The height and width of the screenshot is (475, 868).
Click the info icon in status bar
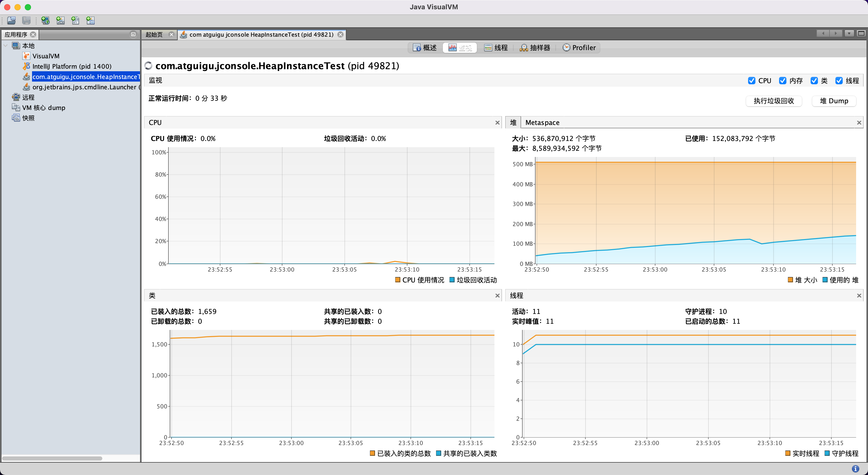(856, 469)
